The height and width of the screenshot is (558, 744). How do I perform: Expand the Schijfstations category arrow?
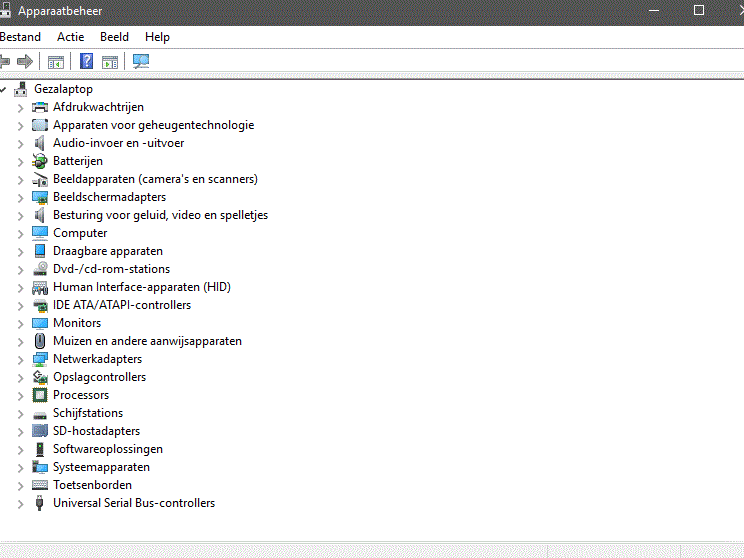(20, 414)
